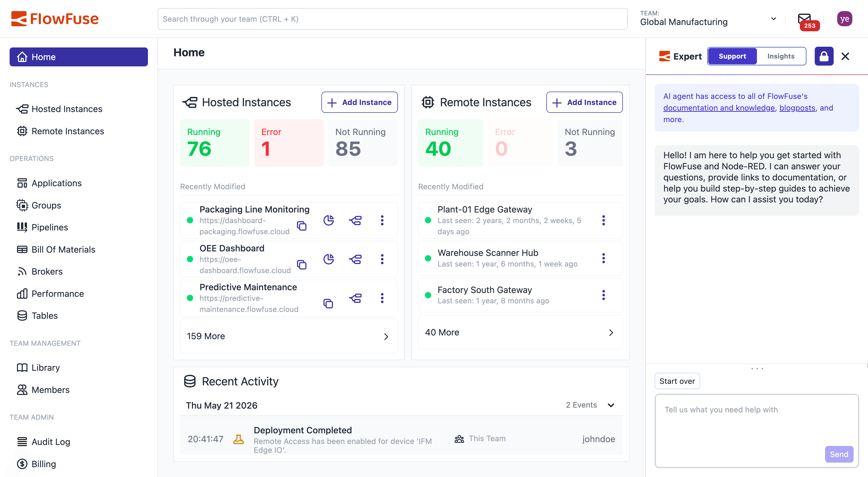This screenshot has height=477, width=868.
Task: Open Billing in sidebar
Action: [79, 464]
